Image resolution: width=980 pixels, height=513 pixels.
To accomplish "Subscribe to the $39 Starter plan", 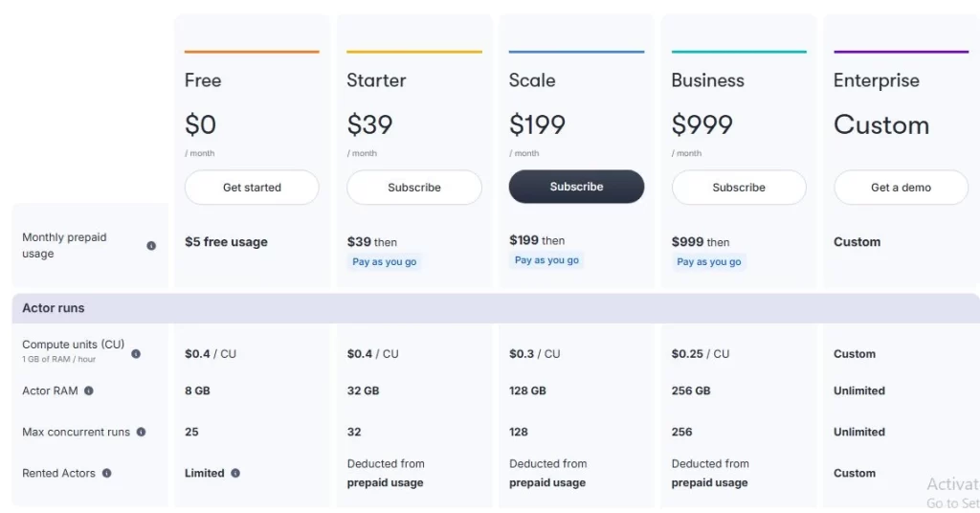I will coord(413,188).
